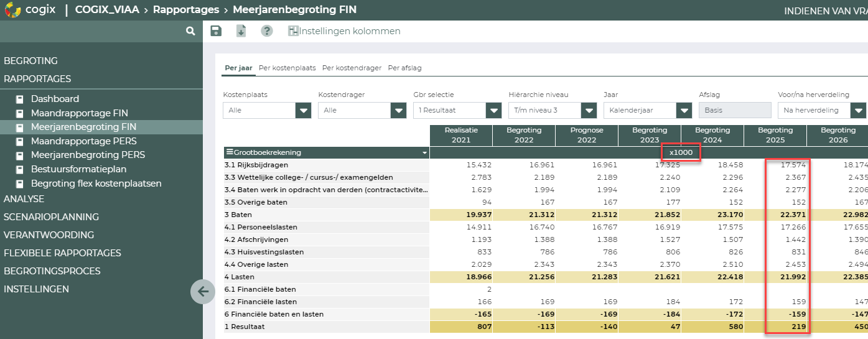Click Rapportages in the breadcrumb
This screenshot has width=868, height=339.
185,10
